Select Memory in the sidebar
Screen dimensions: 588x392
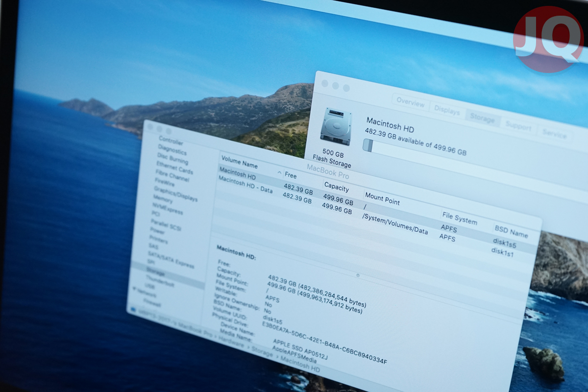162,199
